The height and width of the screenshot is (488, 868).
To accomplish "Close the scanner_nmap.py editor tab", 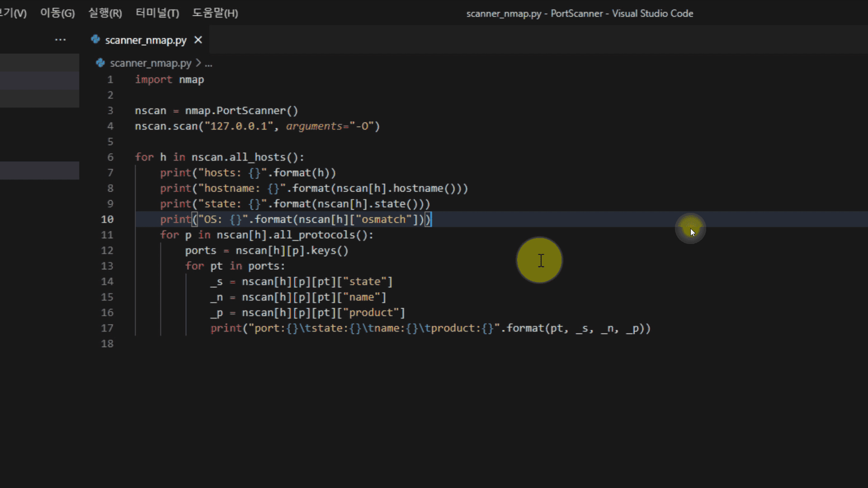I will [198, 40].
